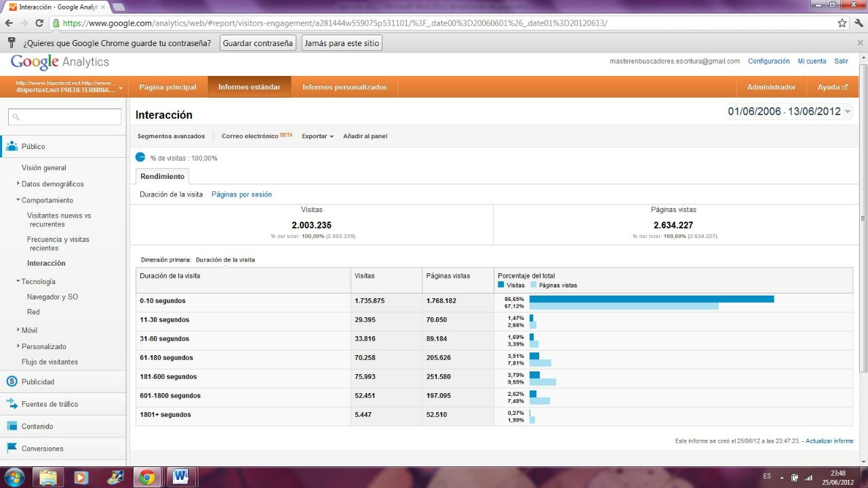Expand the Datos demográficos tree item

tap(18, 184)
